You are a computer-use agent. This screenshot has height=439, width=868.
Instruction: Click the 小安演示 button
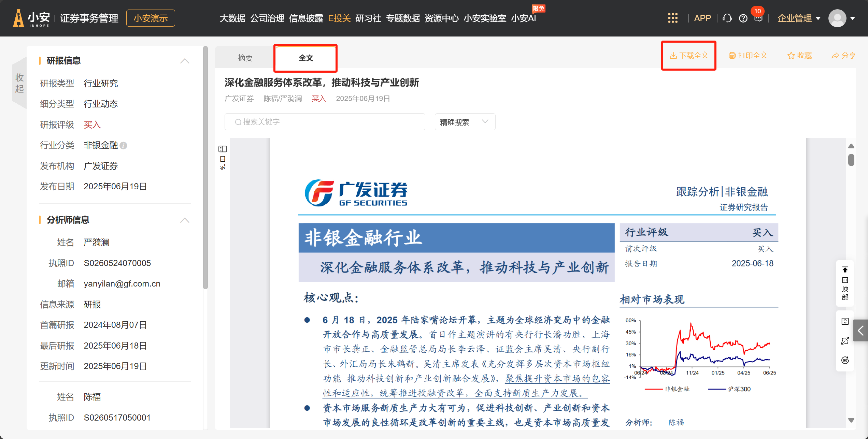coord(151,18)
